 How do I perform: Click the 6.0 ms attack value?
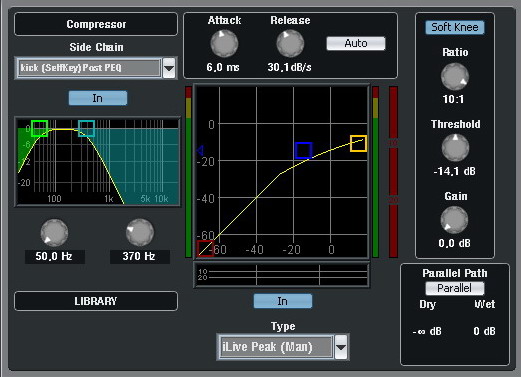[223, 68]
